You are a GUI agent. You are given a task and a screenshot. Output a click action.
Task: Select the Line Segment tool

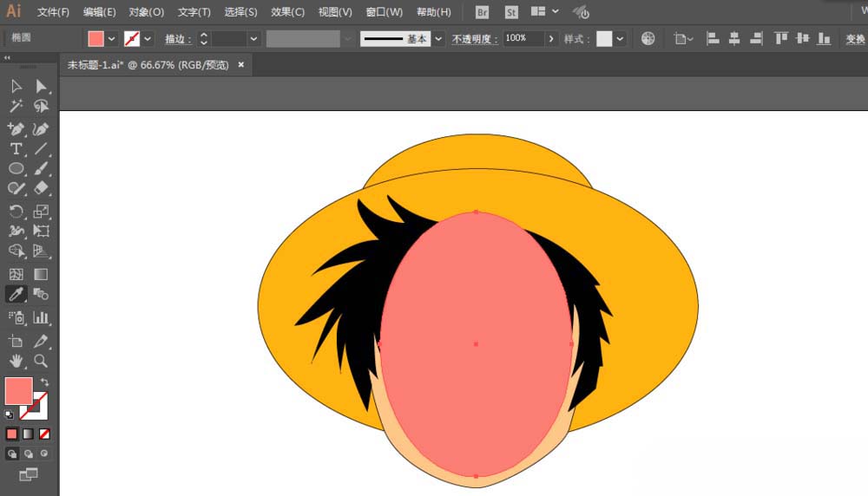pyautogui.click(x=41, y=148)
